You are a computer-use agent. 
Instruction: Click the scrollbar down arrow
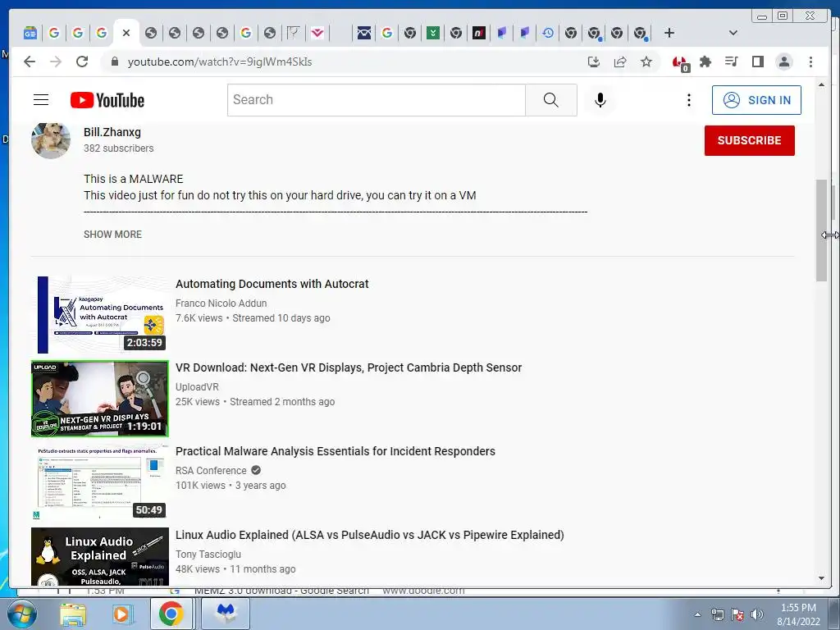pos(821,578)
